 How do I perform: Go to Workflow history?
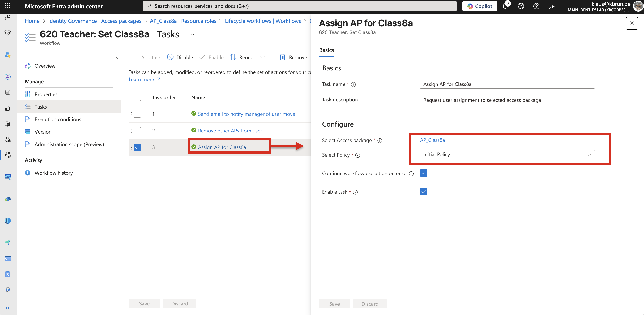(x=54, y=173)
